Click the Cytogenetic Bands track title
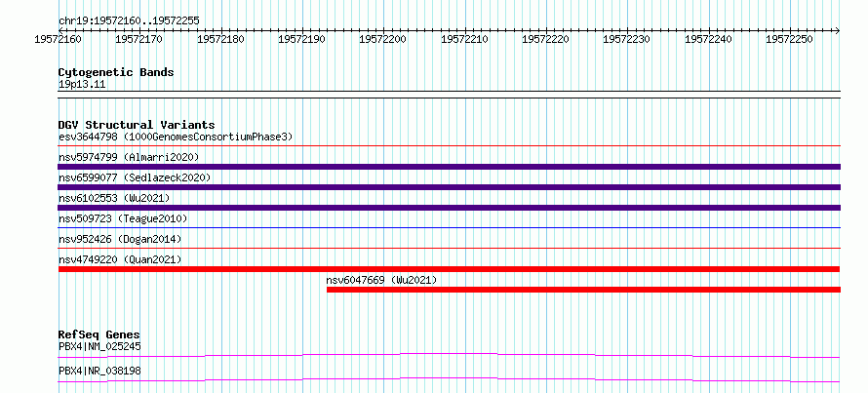 (116, 72)
